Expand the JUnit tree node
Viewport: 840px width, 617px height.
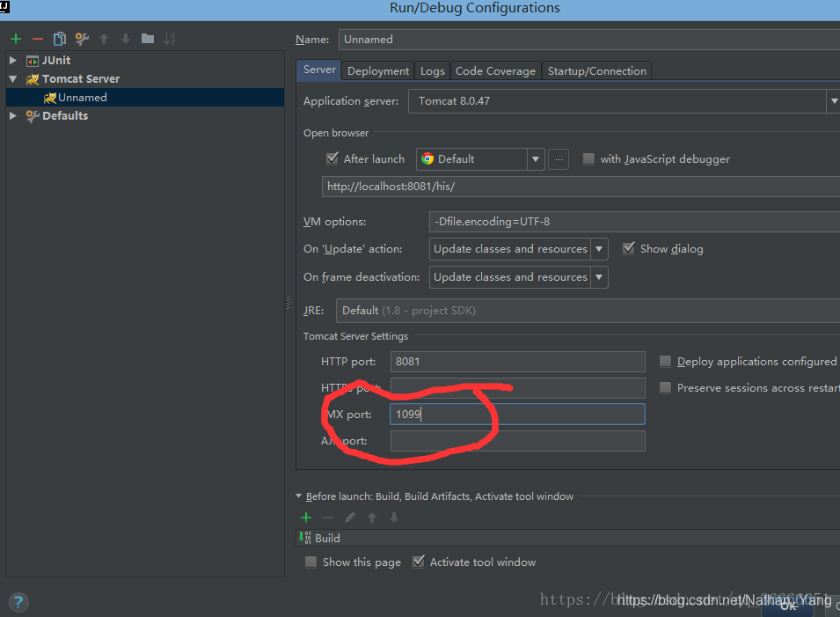tap(13, 60)
